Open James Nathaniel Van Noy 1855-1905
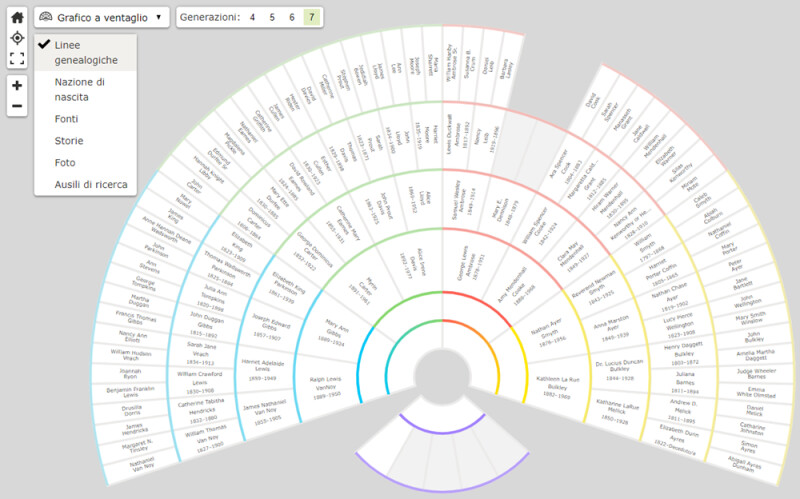The width and height of the screenshot is (800, 499). click(264, 412)
